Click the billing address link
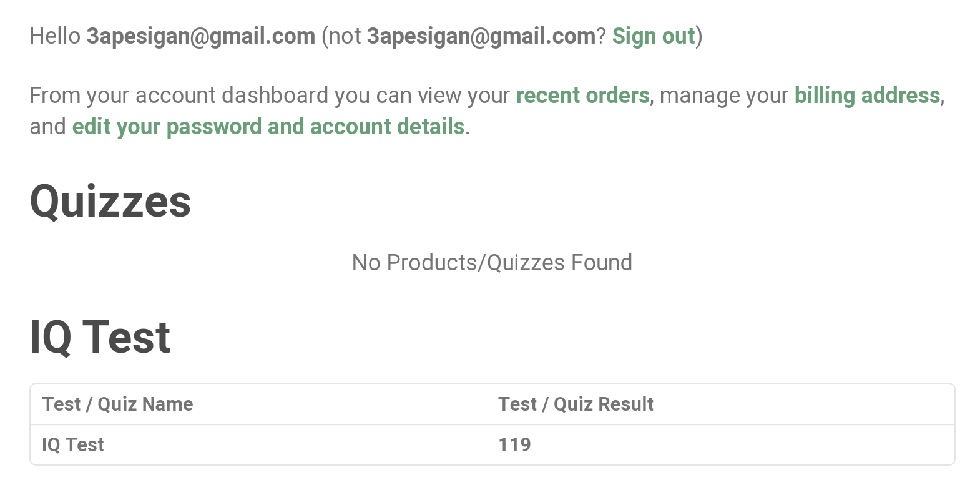 pos(867,96)
